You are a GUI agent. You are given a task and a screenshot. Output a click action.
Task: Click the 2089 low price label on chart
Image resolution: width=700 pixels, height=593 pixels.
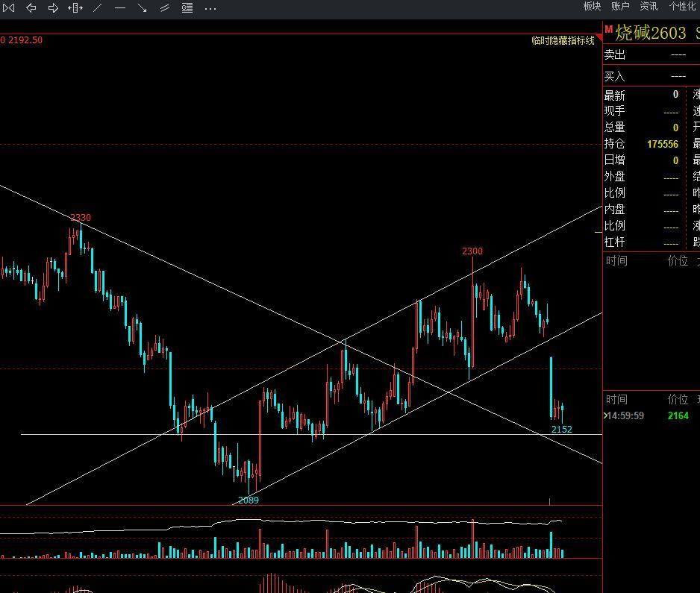click(249, 501)
